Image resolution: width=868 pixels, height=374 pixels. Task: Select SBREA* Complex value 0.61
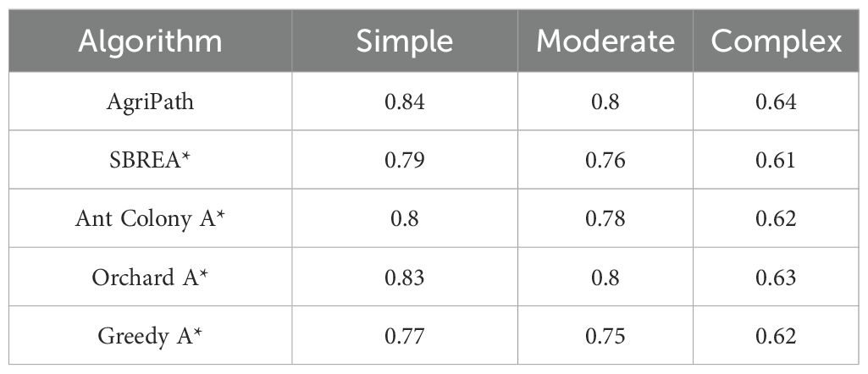click(x=777, y=160)
